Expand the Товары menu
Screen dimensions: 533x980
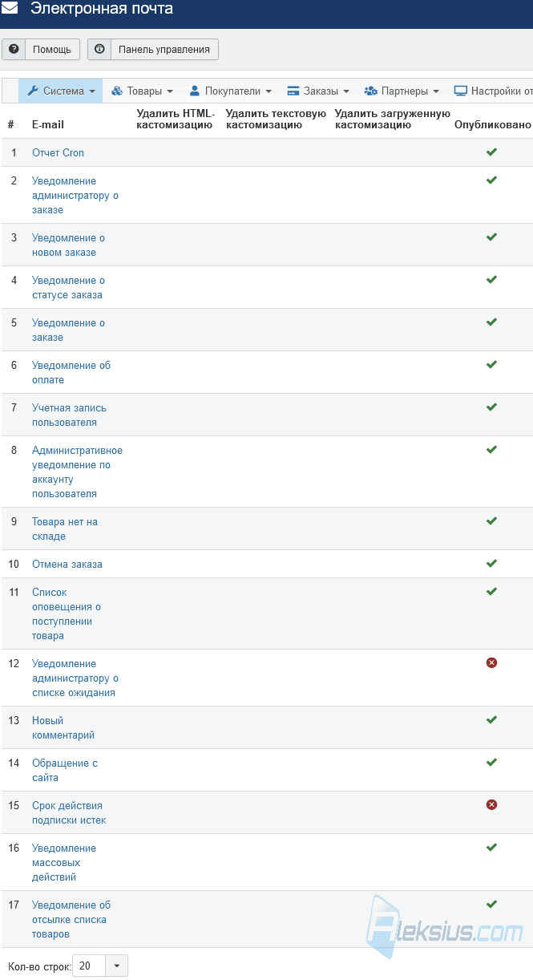tap(142, 91)
